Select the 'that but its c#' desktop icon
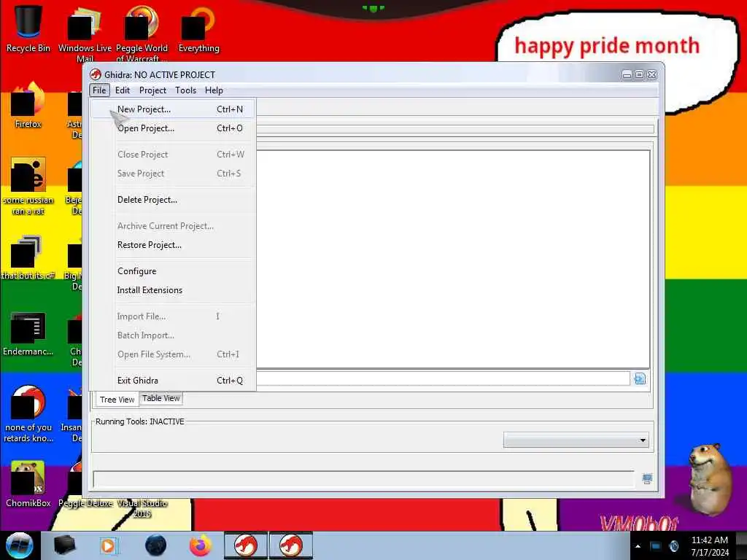747x560 pixels. point(28,257)
